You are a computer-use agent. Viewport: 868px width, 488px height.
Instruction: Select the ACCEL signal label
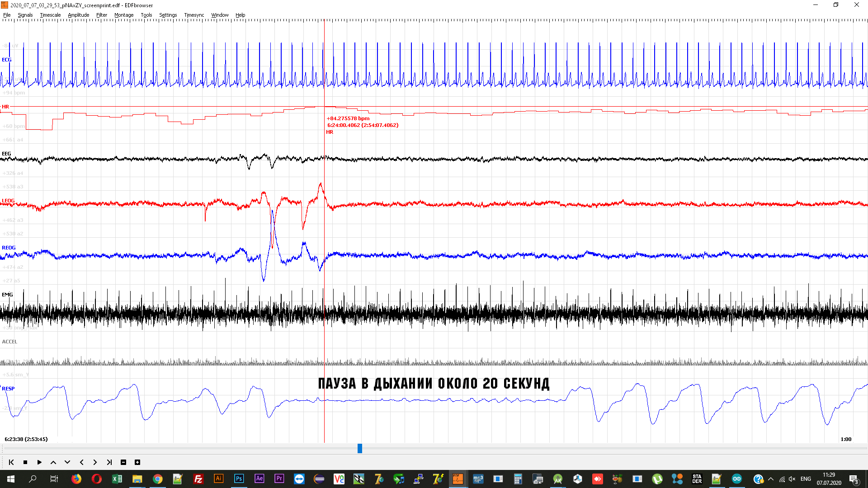point(9,342)
